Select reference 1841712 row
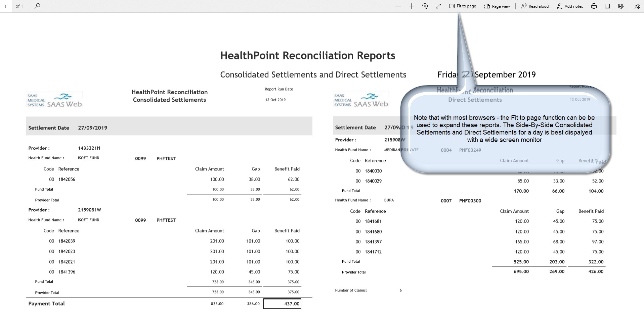The height and width of the screenshot is (315, 644). [x=373, y=252]
